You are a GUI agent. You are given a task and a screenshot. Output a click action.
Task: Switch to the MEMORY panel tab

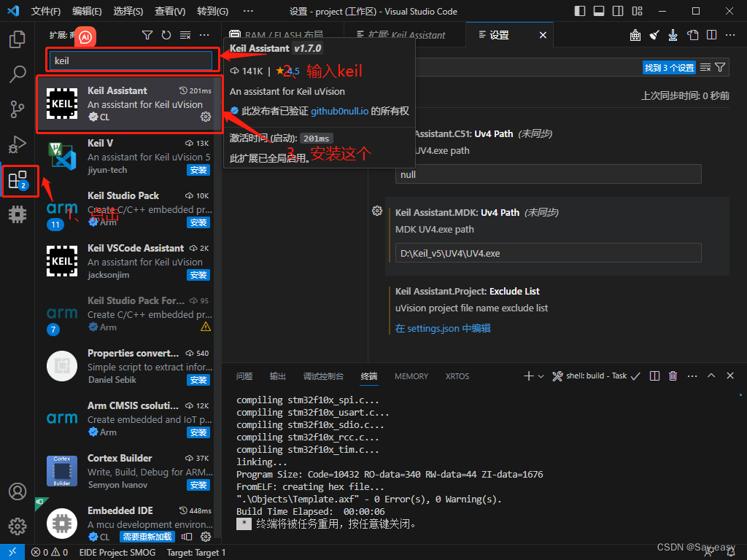point(411,376)
